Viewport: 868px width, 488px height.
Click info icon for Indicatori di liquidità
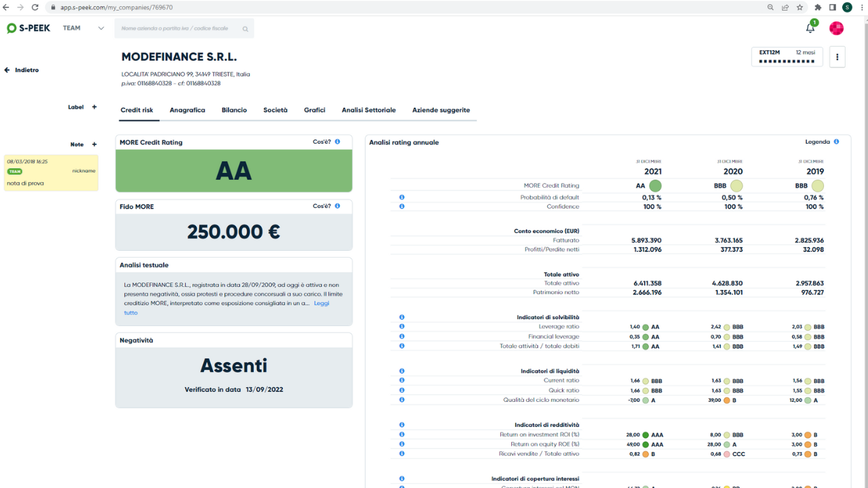pyautogui.click(x=402, y=371)
